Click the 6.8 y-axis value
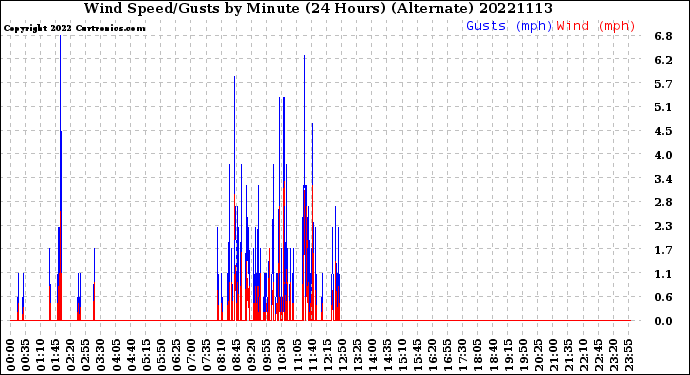The height and width of the screenshot is (375, 690). pyautogui.click(x=664, y=36)
